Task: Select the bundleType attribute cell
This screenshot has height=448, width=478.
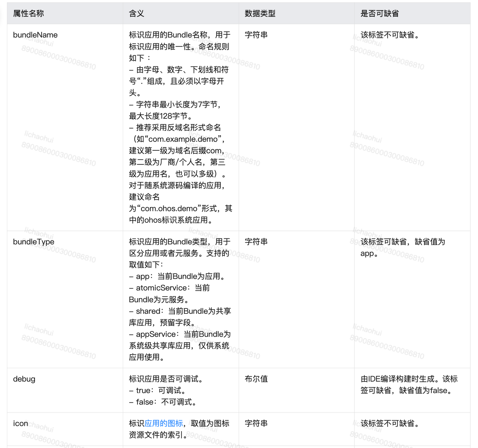Action: click(33, 242)
